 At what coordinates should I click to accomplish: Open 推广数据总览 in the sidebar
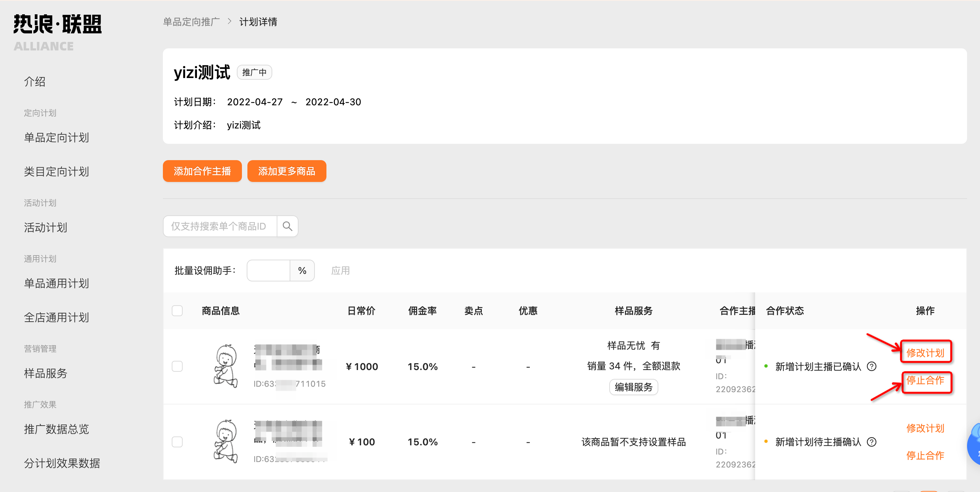[56, 429]
